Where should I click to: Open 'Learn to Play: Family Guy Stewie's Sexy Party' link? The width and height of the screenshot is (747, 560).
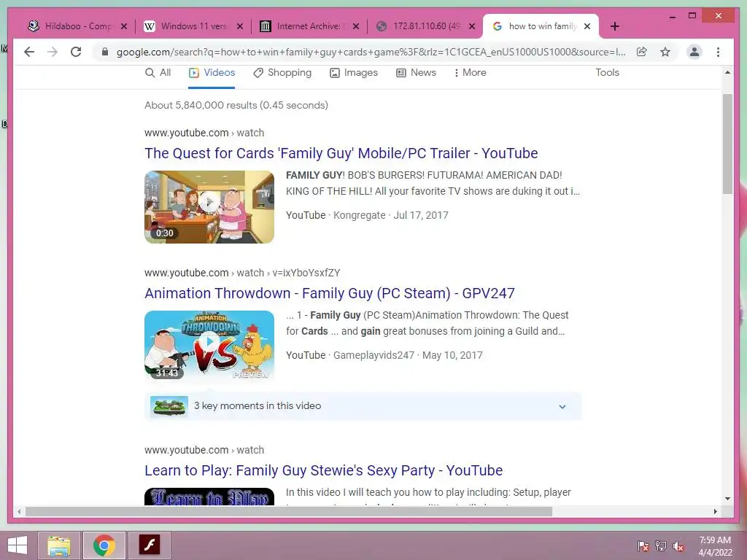[323, 470]
